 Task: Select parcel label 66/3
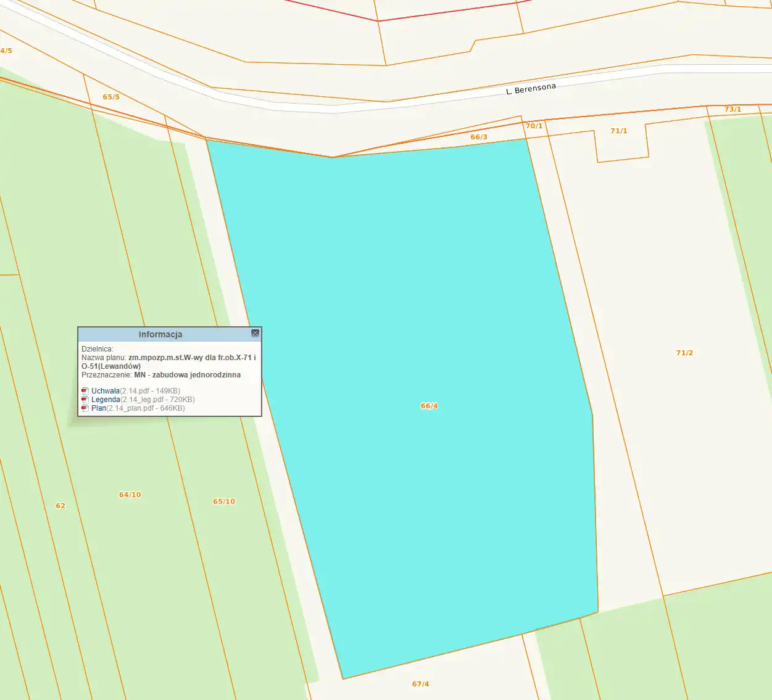click(479, 137)
